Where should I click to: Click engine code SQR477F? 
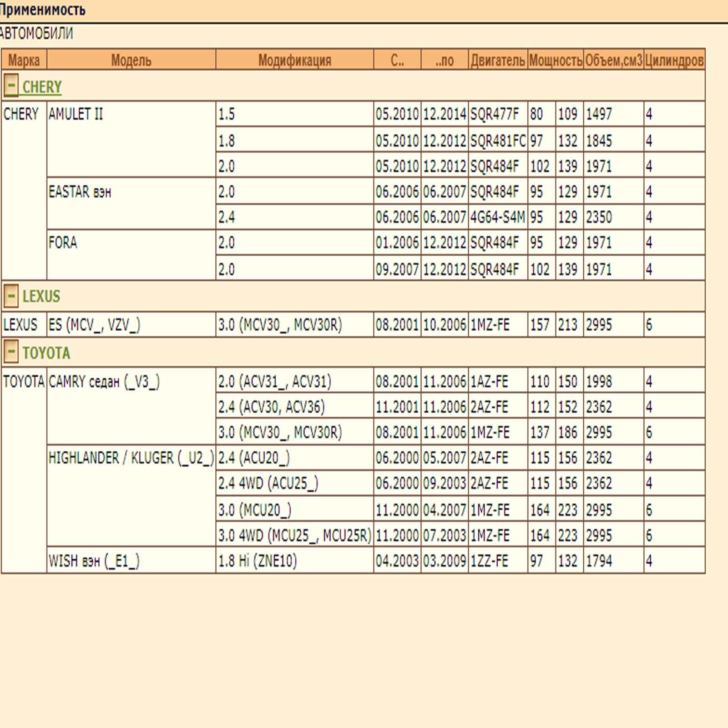point(495,114)
